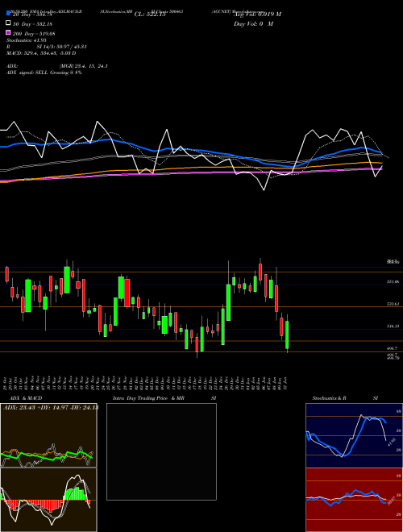The width and height of the screenshot is (403, 532).
Task: Click the 'ADX & MACD' panel title
Action: pyautogui.click(x=26, y=398)
